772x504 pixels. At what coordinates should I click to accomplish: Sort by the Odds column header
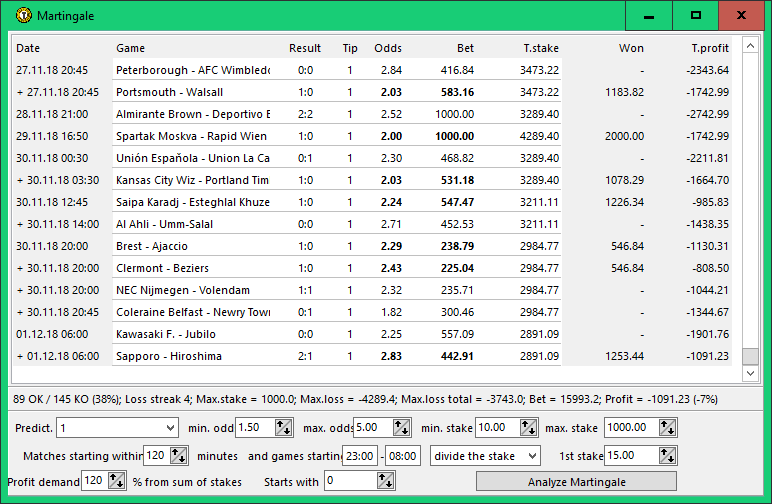click(x=387, y=48)
